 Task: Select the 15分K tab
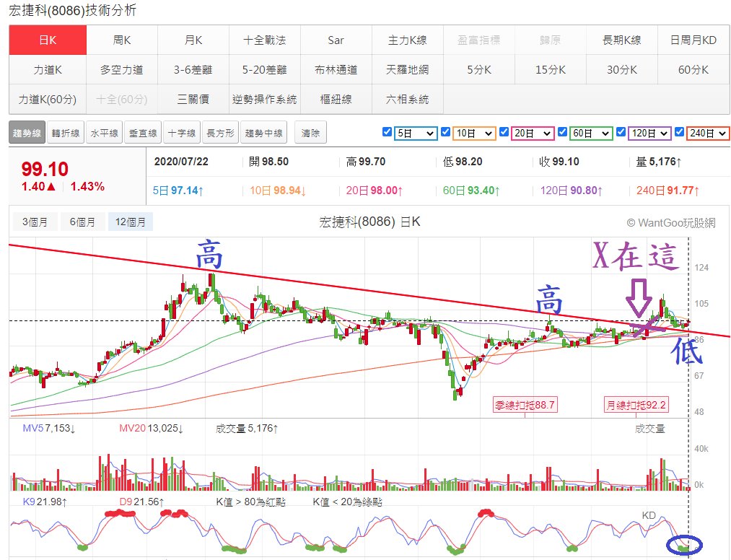tap(551, 70)
